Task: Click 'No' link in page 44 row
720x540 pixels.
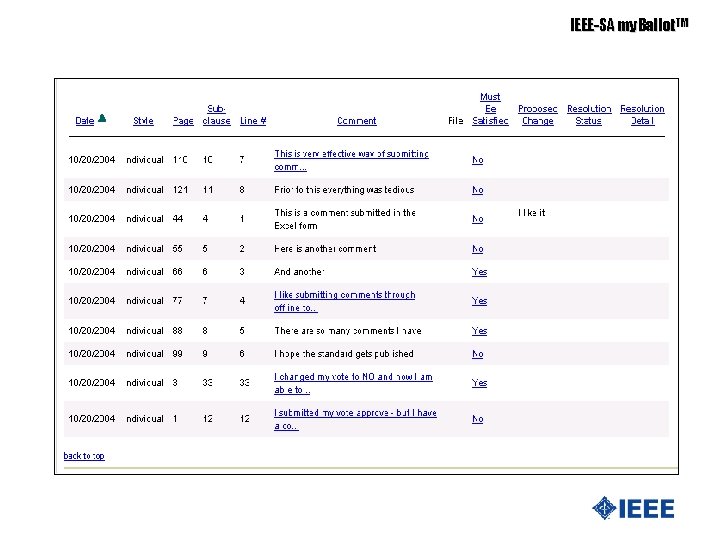Action: (478, 219)
